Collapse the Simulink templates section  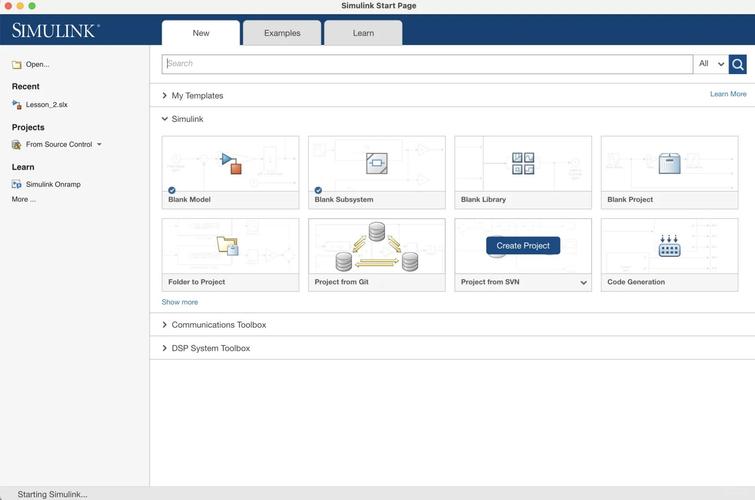pyautogui.click(x=165, y=119)
